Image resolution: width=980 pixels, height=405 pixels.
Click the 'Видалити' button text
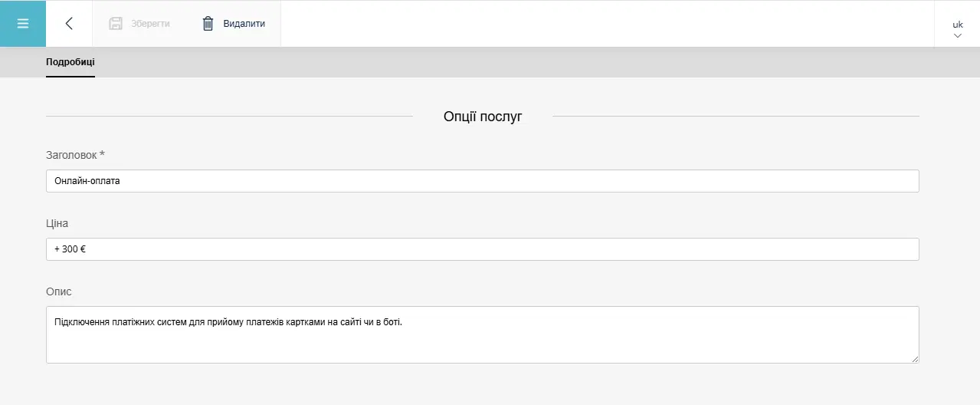point(244,24)
